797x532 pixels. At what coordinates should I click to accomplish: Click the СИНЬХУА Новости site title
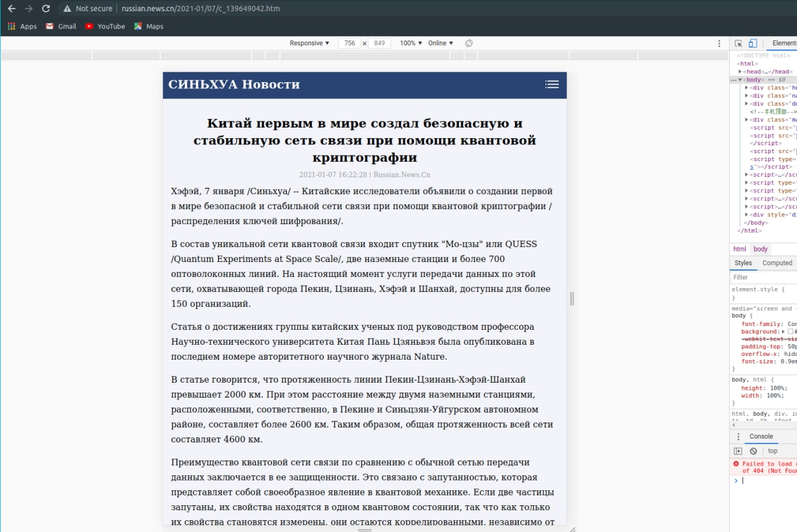tap(234, 85)
